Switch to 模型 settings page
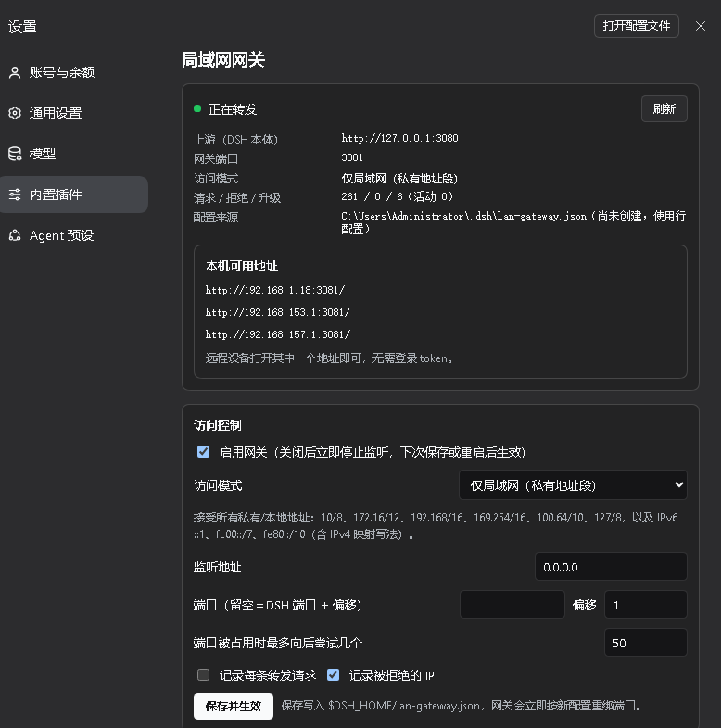Image resolution: width=721 pixels, height=728 pixels. pos(74,154)
